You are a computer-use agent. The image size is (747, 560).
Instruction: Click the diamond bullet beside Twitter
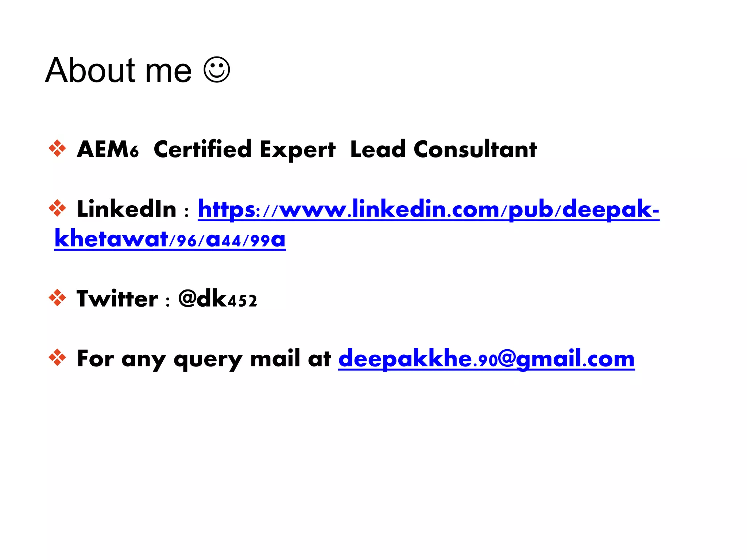coord(57,298)
